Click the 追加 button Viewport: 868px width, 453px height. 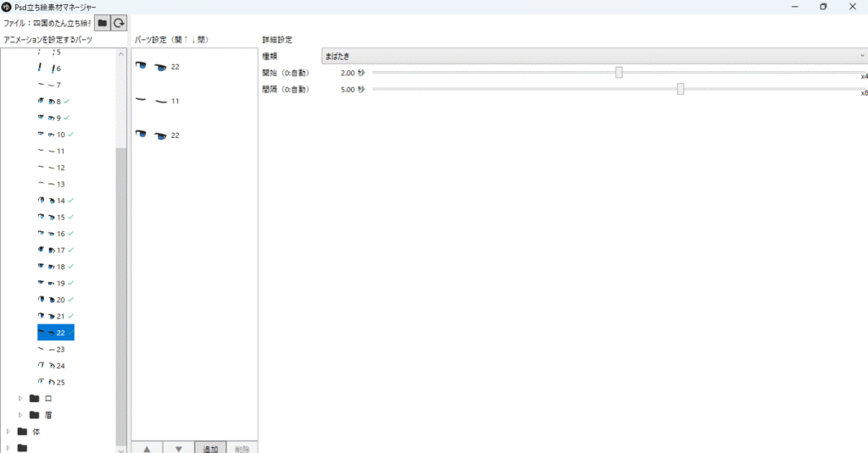209,448
